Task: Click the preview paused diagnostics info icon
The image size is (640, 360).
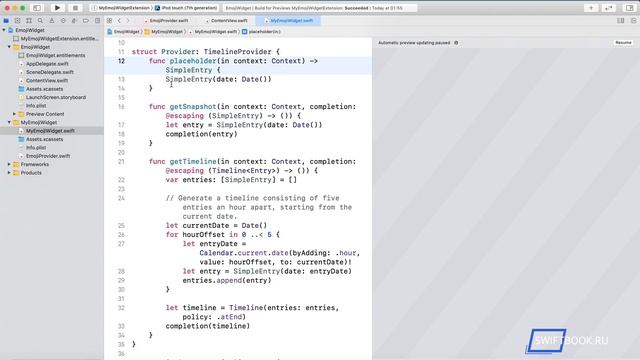Action: tap(456, 42)
